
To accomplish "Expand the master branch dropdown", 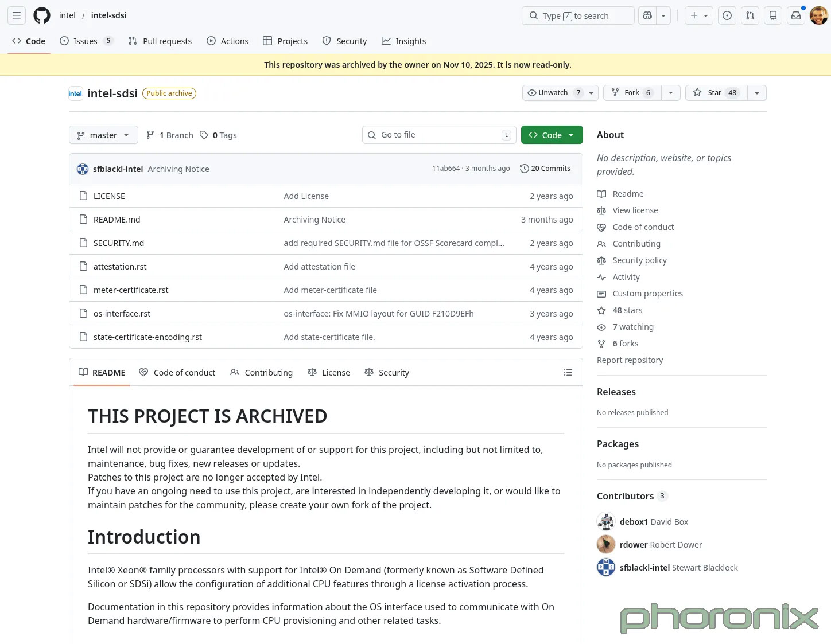I will (103, 135).
